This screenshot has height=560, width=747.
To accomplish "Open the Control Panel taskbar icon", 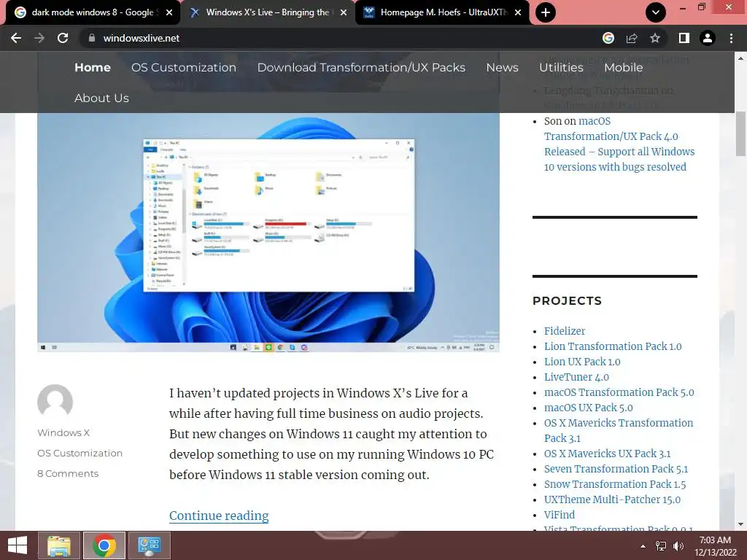I will click(150, 545).
